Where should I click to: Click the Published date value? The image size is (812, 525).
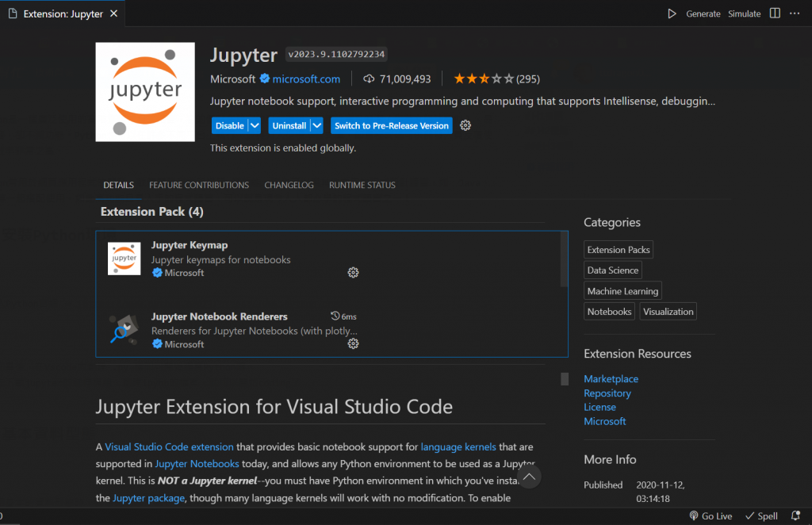[x=661, y=492]
